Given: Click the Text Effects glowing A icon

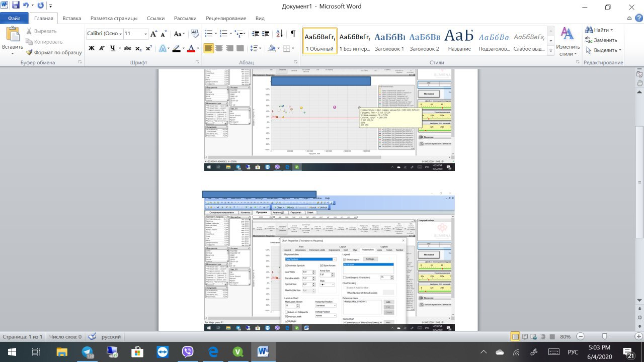Looking at the screenshot, I should (x=163, y=49).
